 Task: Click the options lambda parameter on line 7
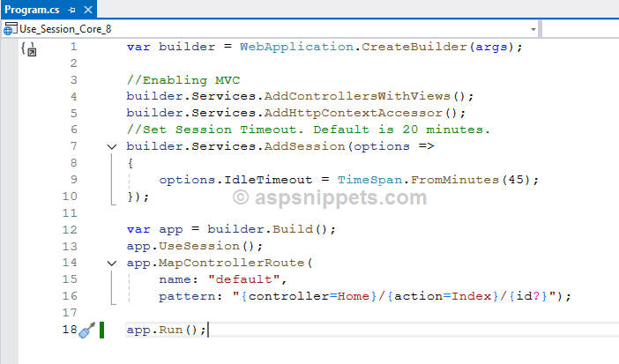point(382,147)
